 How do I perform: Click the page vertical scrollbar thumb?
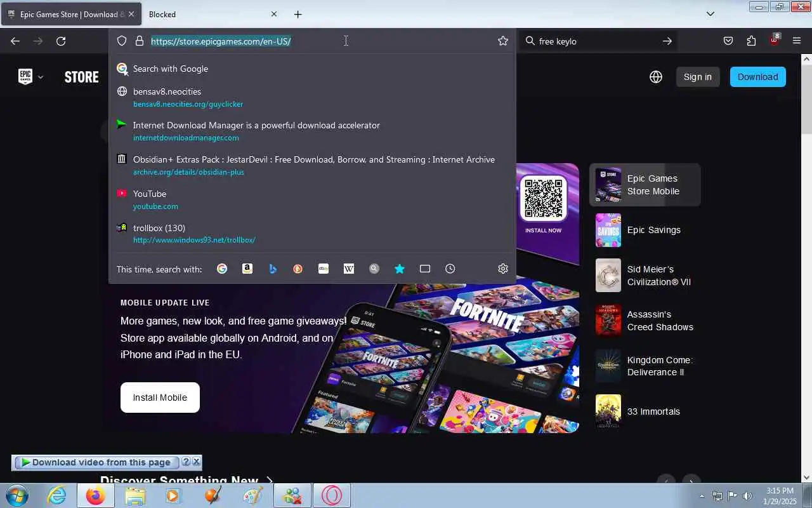806,98
